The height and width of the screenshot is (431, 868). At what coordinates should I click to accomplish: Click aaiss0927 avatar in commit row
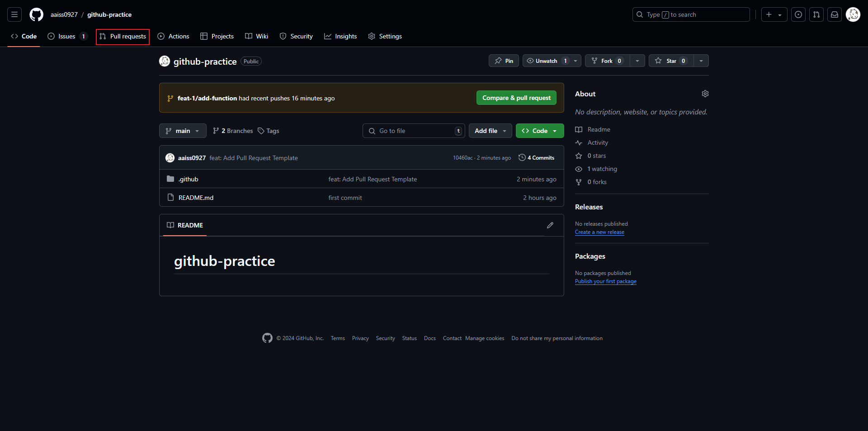[x=170, y=158]
